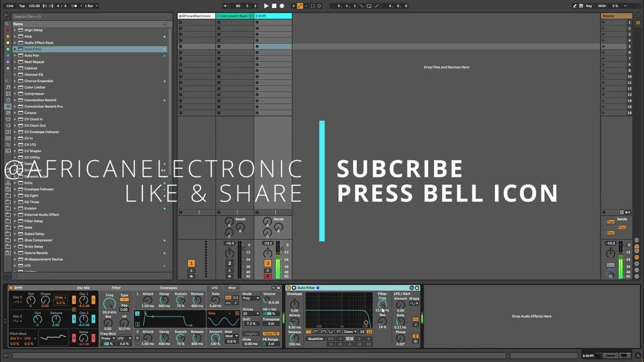Image resolution: width=644 pixels, height=362 pixels.
Task: Toggle the Note PB button in Drift
Action: pyautogui.click(x=271, y=334)
